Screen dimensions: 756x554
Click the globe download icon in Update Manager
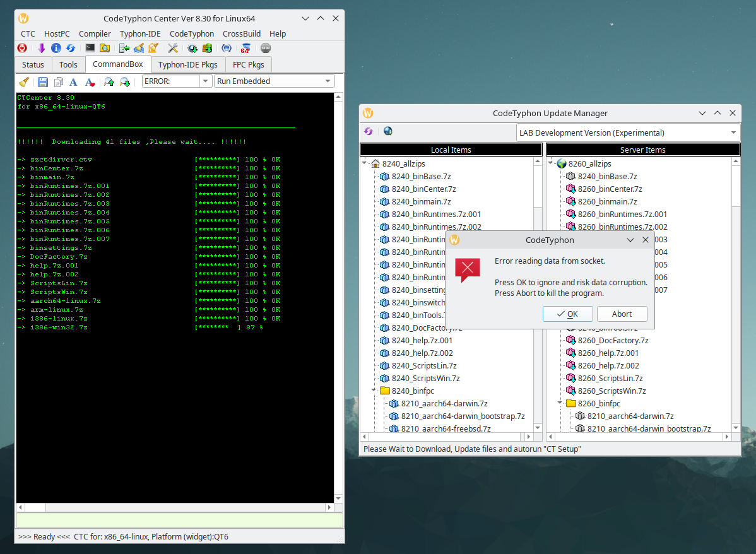point(388,131)
